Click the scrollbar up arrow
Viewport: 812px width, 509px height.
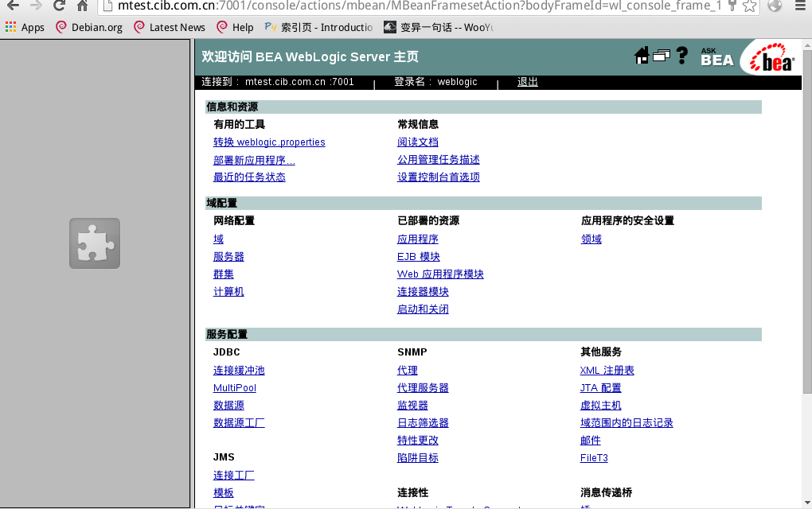[807, 45]
